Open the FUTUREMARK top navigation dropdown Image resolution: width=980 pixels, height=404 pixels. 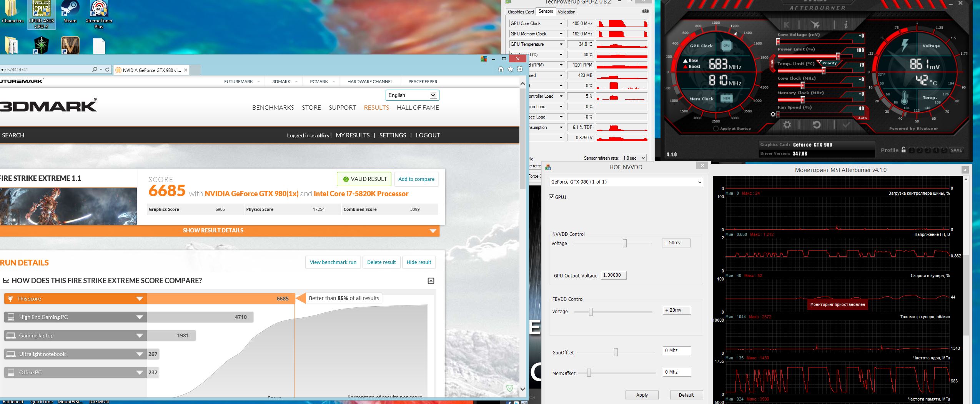242,82
